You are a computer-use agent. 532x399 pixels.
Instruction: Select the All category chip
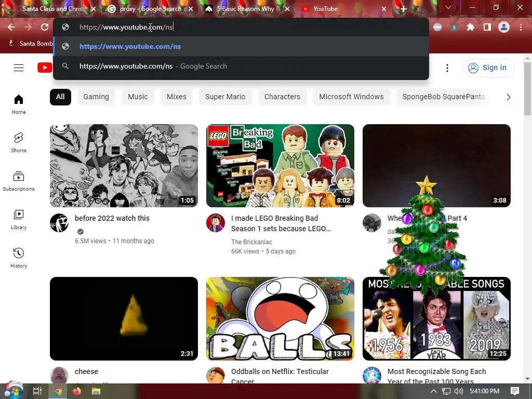coord(60,97)
